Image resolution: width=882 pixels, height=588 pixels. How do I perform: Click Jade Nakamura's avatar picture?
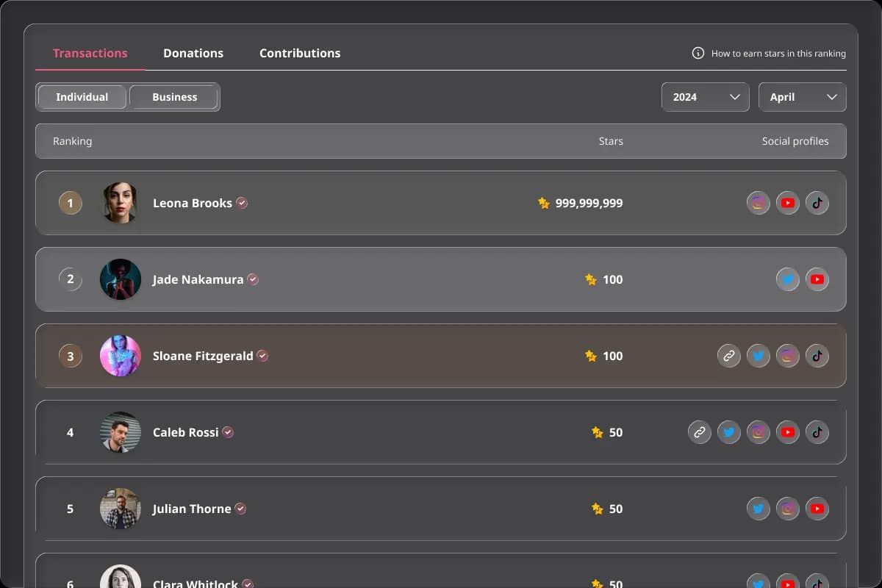121,279
